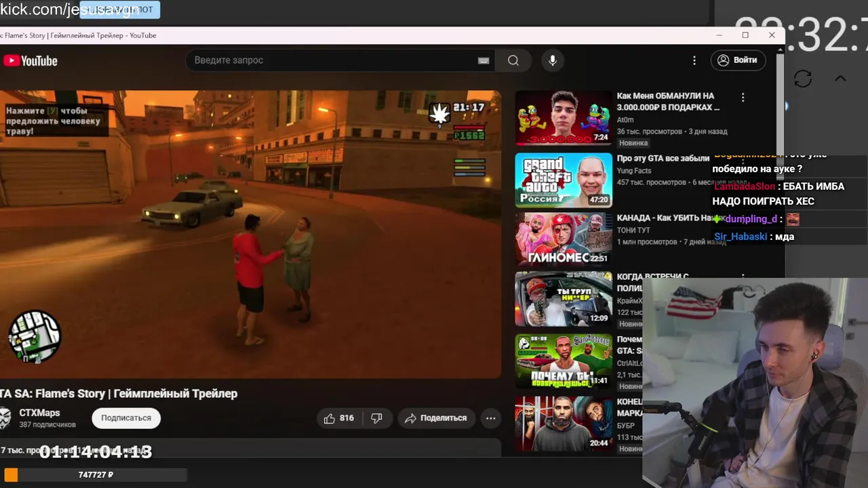Click the 'Войти' sign-in button
868x488 pixels.
point(738,60)
